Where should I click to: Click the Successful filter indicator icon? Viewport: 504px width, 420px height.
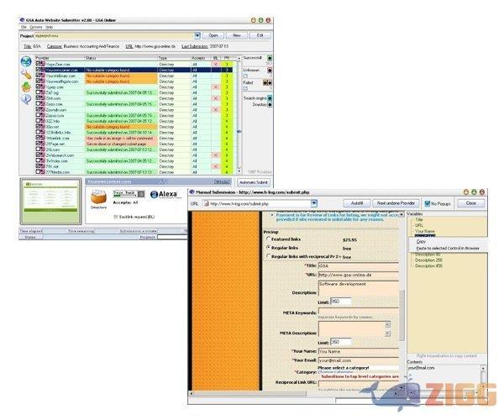pyautogui.click(x=270, y=58)
